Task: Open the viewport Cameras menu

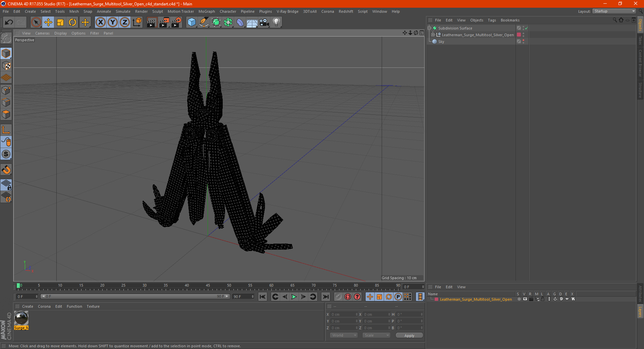Action: 42,33
